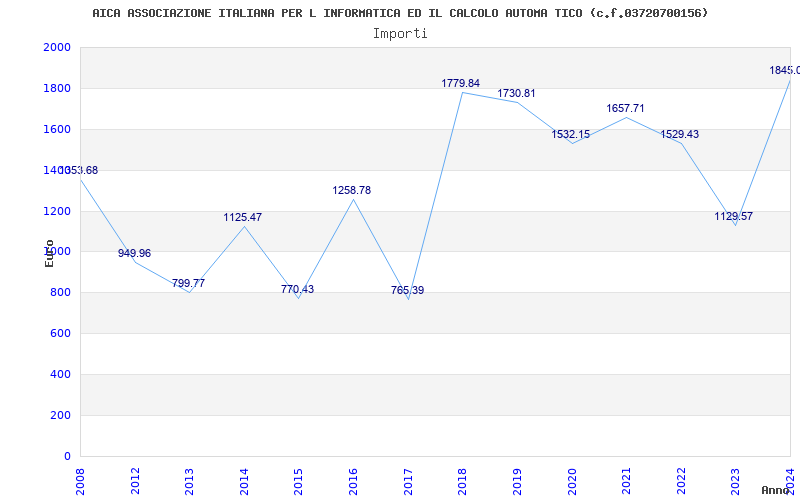
Task: Select the 2020 year axis label
Action: pos(572,482)
